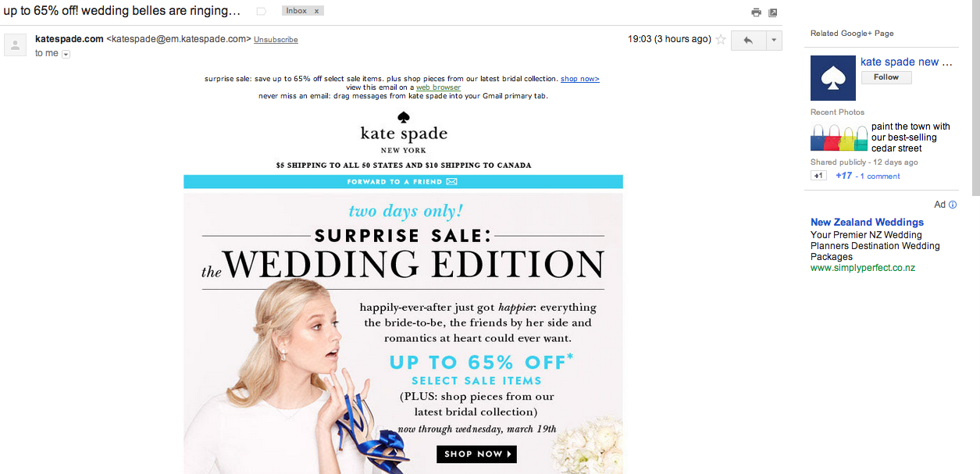Click the +1 button on shared post
The height and width of the screenshot is (474, 980).
tap(819, 176)
